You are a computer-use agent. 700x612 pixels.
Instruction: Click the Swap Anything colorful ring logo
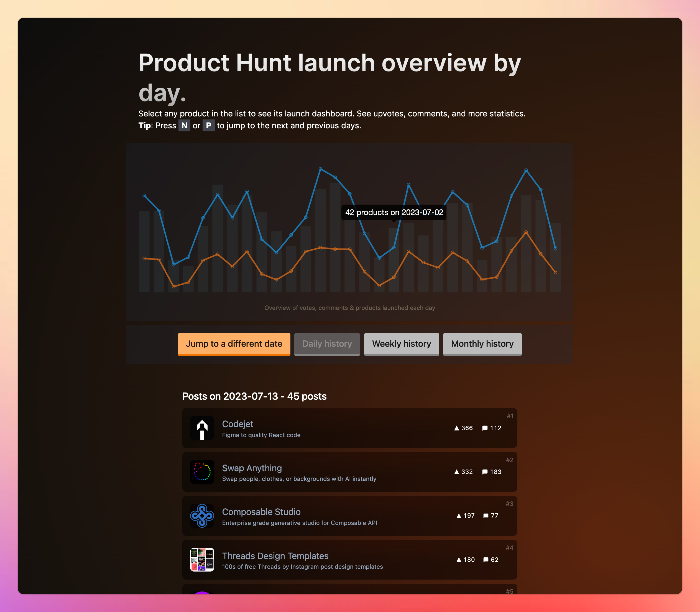(x=202, y=472)
